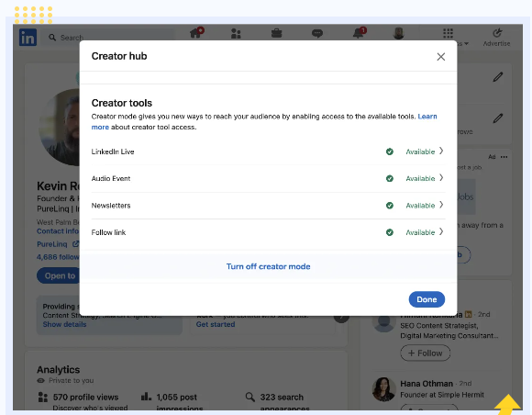Viewport: 532px width, 415px height.
Task: Click Available status for Newsletters
Action: click(420, 206)
